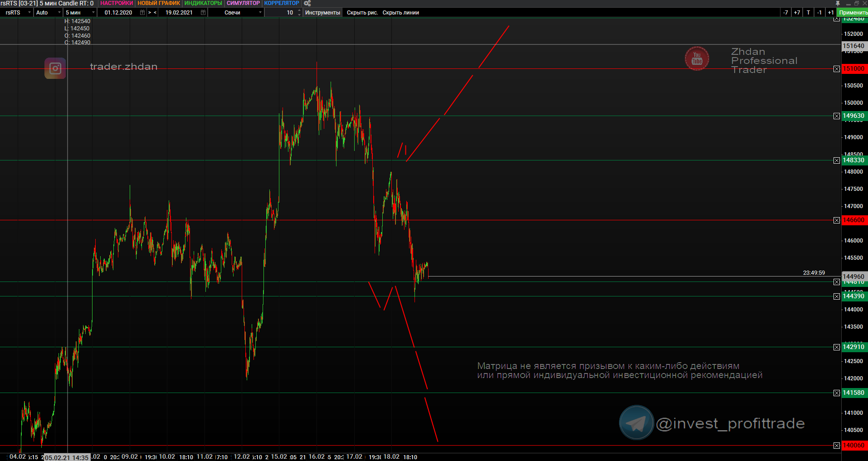
Task: Click the -1 day button
Action: (819, 13)
